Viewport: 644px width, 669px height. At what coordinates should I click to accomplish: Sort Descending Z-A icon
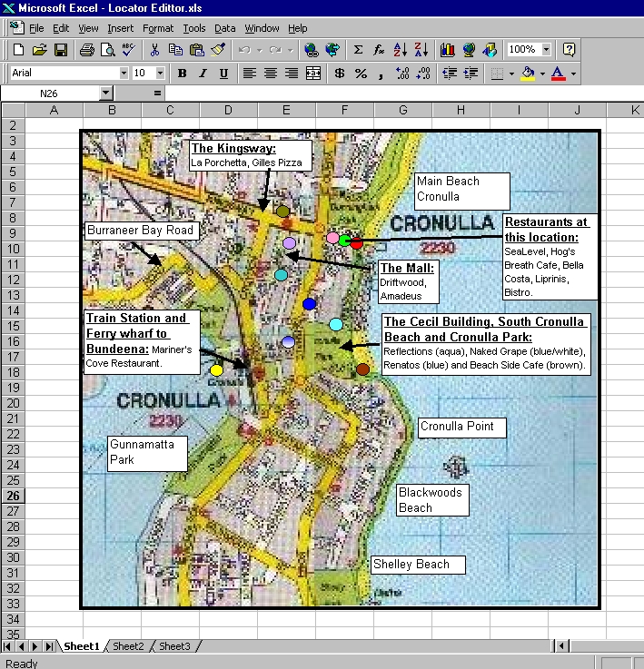pos(421,50)
